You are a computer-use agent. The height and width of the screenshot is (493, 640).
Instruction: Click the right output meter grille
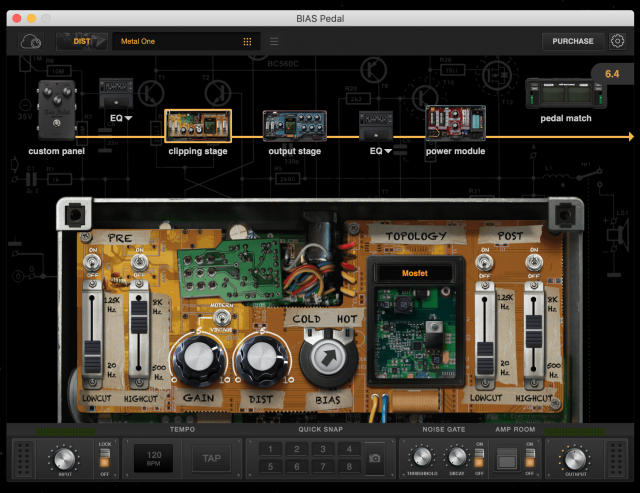point(616,458)
